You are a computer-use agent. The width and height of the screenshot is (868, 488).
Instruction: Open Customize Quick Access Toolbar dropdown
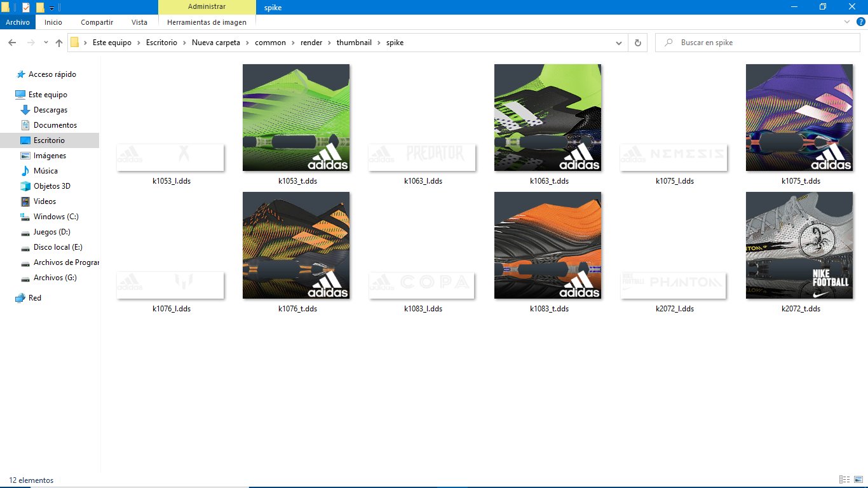coord(51,7)
